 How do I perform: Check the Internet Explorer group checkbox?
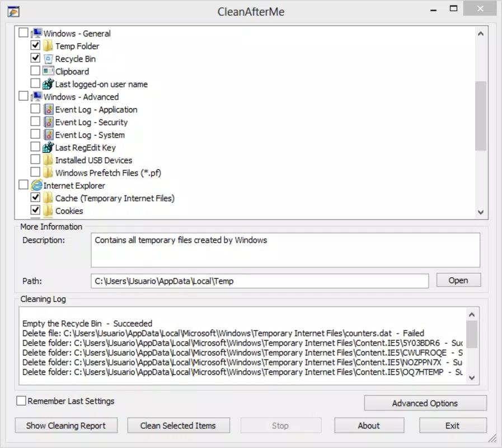pyautogui.click(x=24, y=185)
